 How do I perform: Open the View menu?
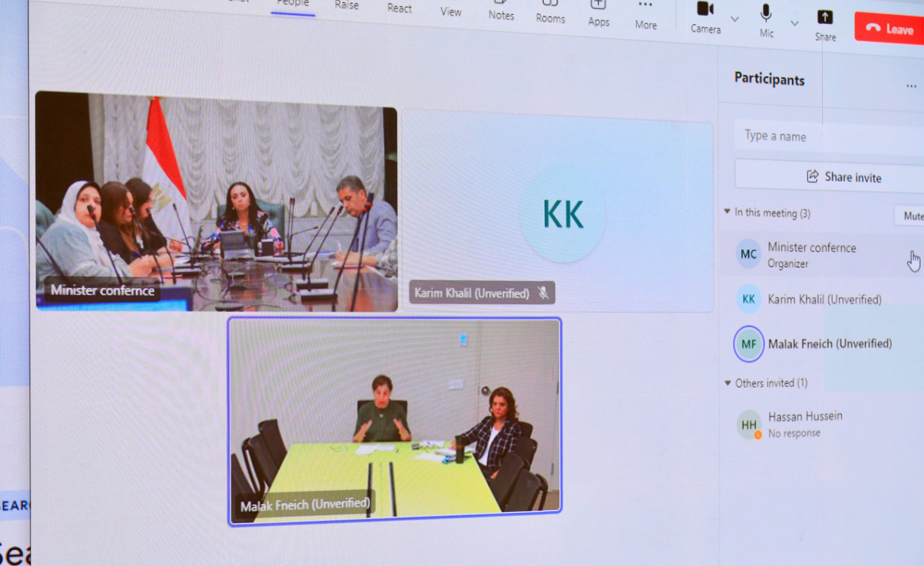451,11
